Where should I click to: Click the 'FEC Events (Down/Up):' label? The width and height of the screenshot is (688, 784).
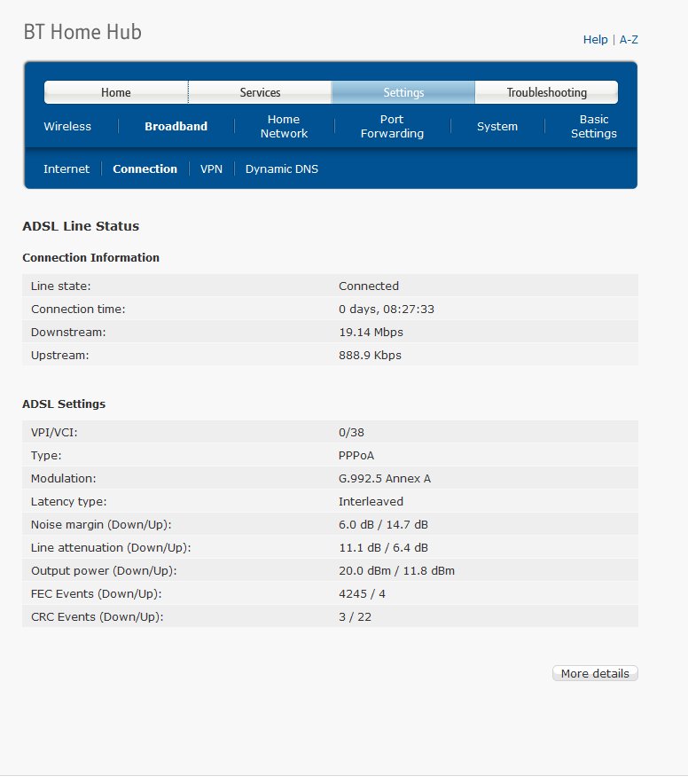pyautogui.click(x=96, y=593)
